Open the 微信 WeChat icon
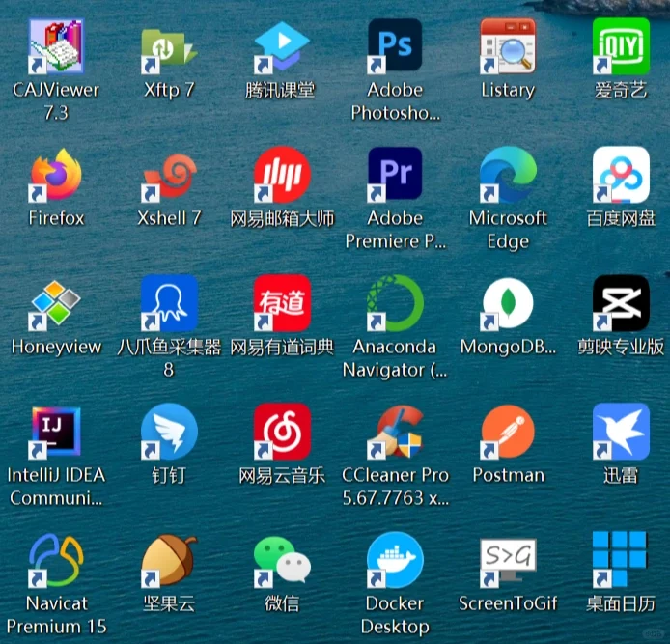Viewport: 670px width, 644px height. click(x=282, y=560)
